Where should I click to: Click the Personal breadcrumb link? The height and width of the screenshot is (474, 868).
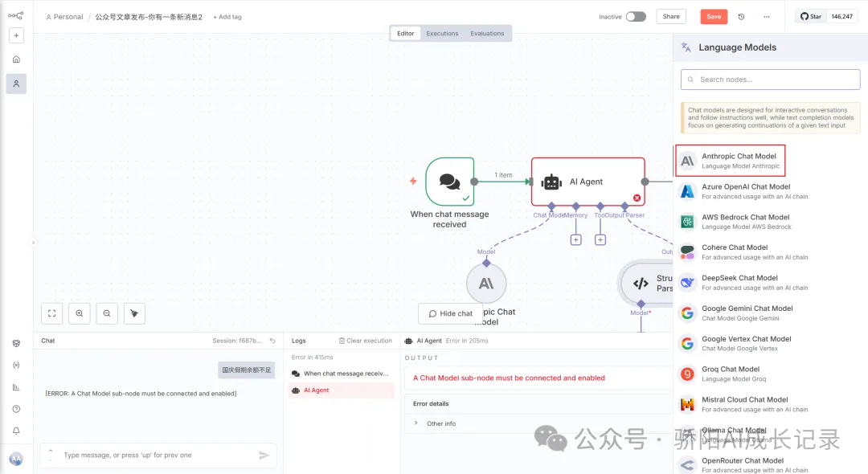point(64,17)
